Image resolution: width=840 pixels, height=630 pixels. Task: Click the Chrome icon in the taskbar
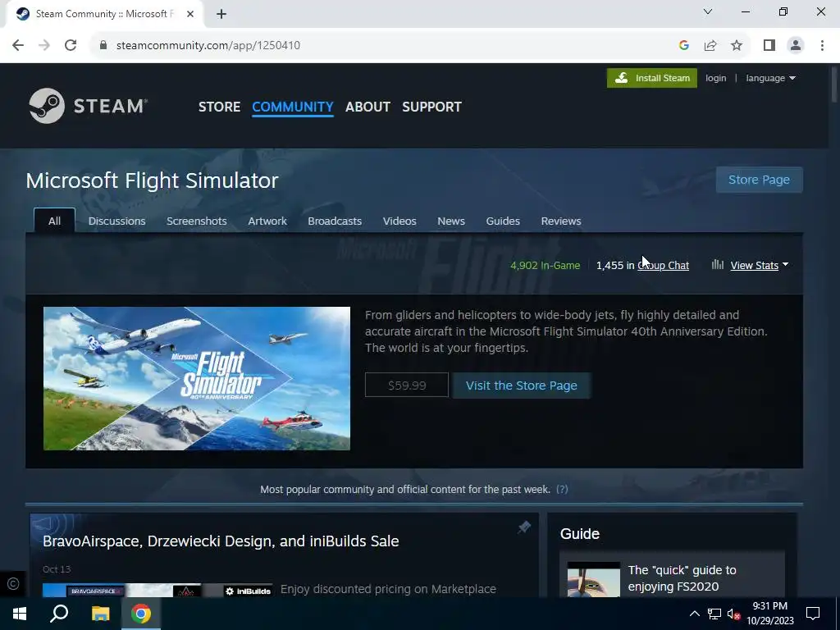click(141, 614)
